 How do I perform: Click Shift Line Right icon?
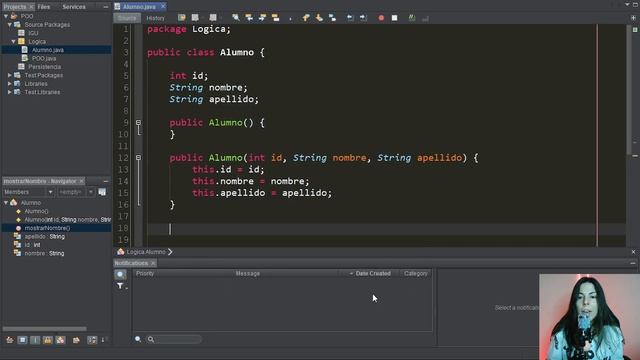(363, 18)
